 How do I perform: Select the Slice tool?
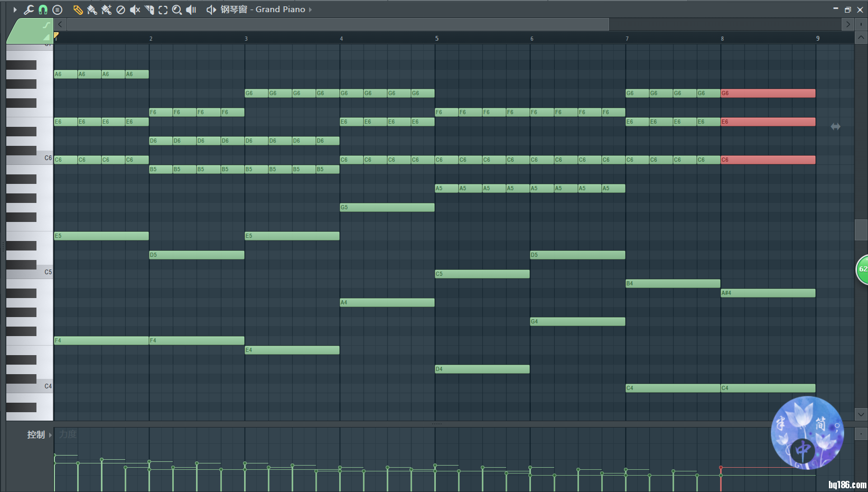tap(149, 10)
